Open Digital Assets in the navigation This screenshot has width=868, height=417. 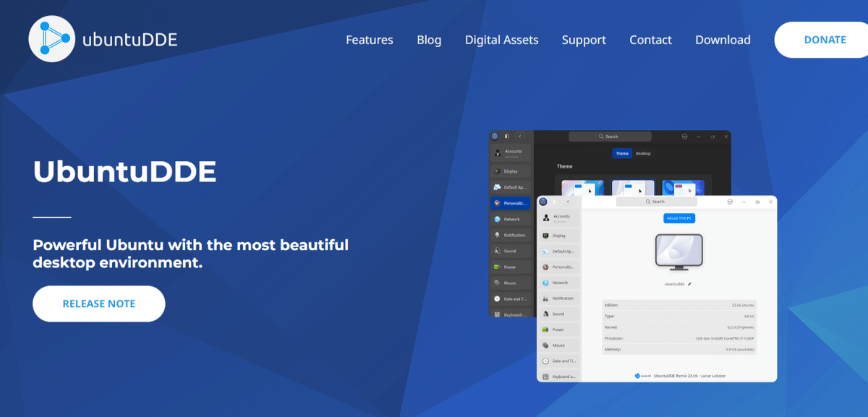(x=501, y=40)
